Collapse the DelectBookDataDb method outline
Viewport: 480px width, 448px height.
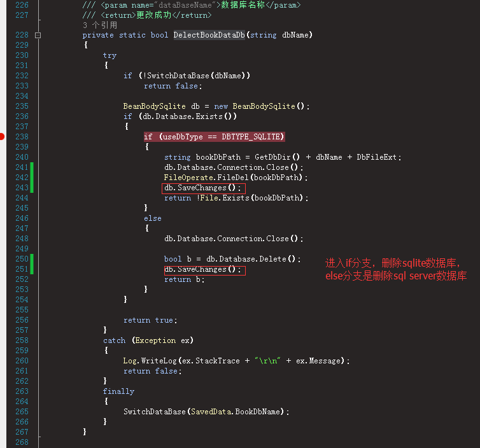tap(38, 35)
